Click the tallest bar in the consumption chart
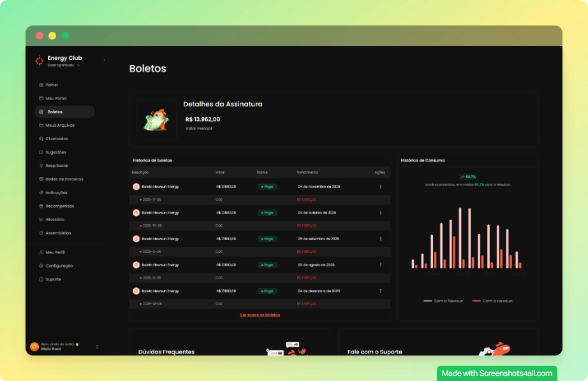The image size is (588, 381). click(x=459, y=238)
